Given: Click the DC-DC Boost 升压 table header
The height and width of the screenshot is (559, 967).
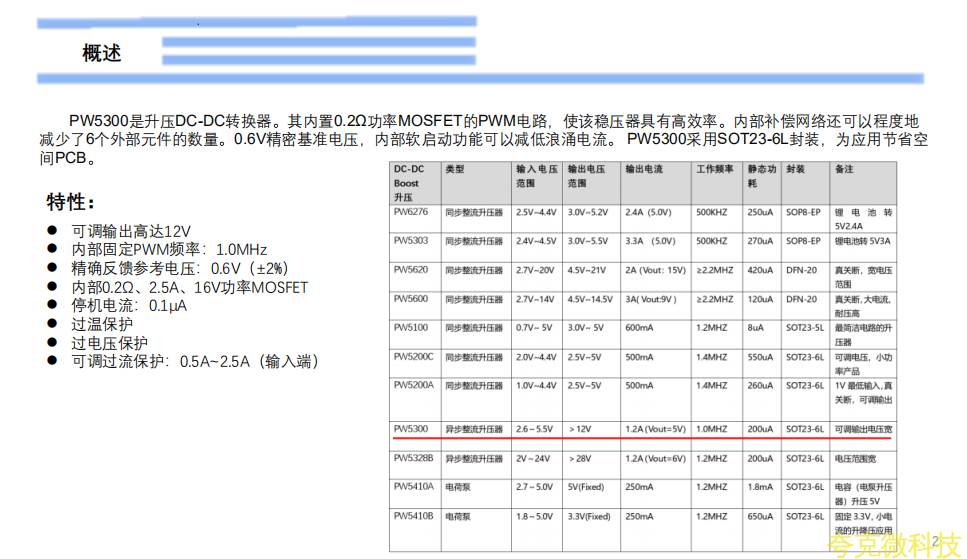Looking at the screenshot, I should (407, 183).
